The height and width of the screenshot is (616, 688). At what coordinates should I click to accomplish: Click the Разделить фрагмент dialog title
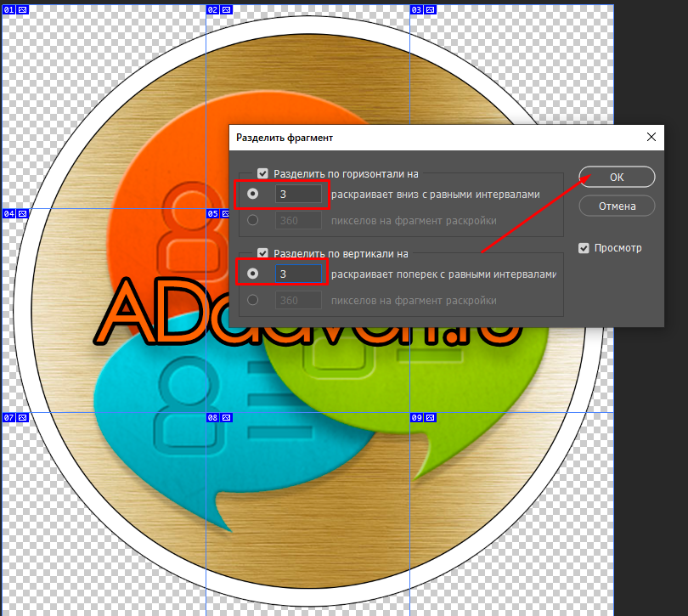285,138
